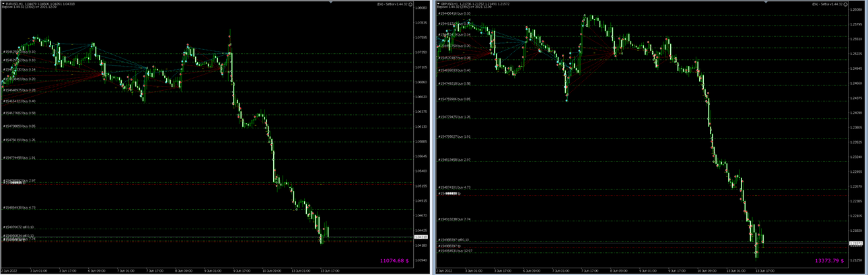The image size is (868, 275).
Task: Click 7 Jun 17:00 on GBPUSD time axis
Action: (x=590, y=271)
